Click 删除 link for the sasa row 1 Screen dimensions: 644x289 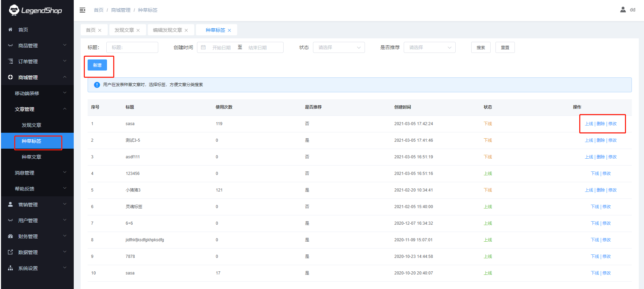click(x=601, y=124)
